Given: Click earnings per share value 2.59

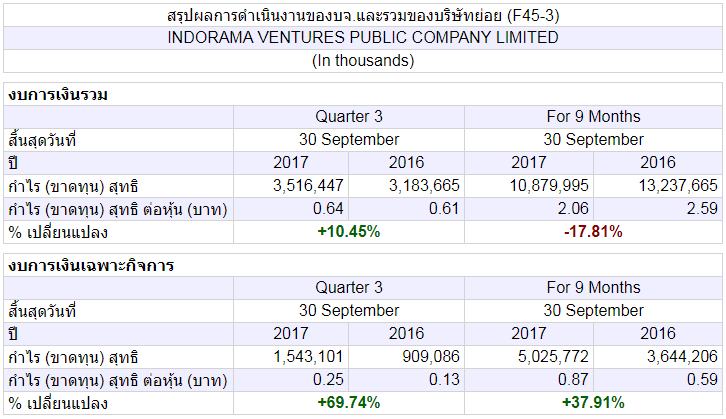Looking at the screenshot, I should [x=702, y=209].
